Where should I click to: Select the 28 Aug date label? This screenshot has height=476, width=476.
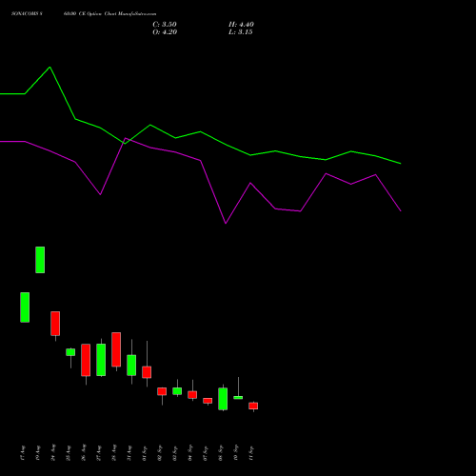[114, 452]
